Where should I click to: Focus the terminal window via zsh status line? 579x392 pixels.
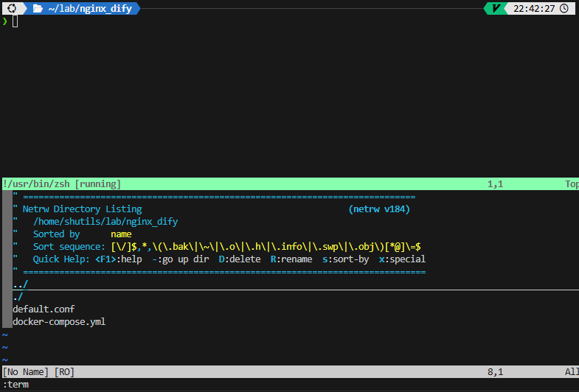tap(63, 184)
